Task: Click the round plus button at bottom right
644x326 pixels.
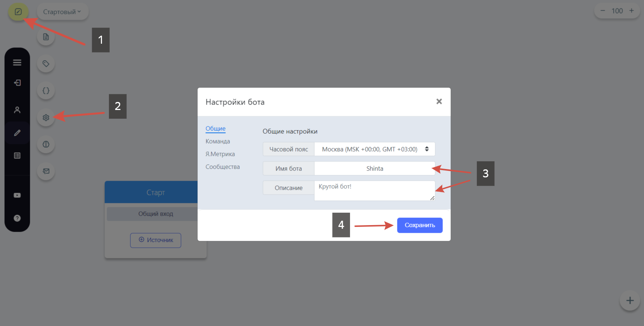Action: tap(630, 301)
